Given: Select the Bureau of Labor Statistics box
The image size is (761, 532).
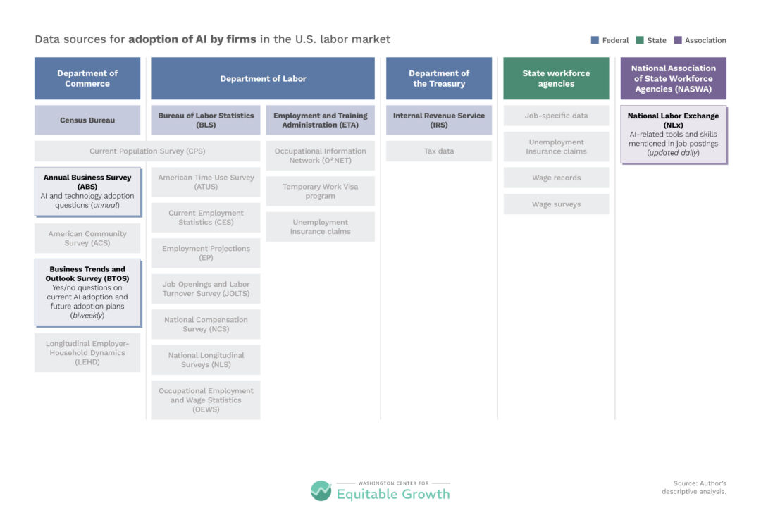Looking at the screenshot, I should point(206,120).
